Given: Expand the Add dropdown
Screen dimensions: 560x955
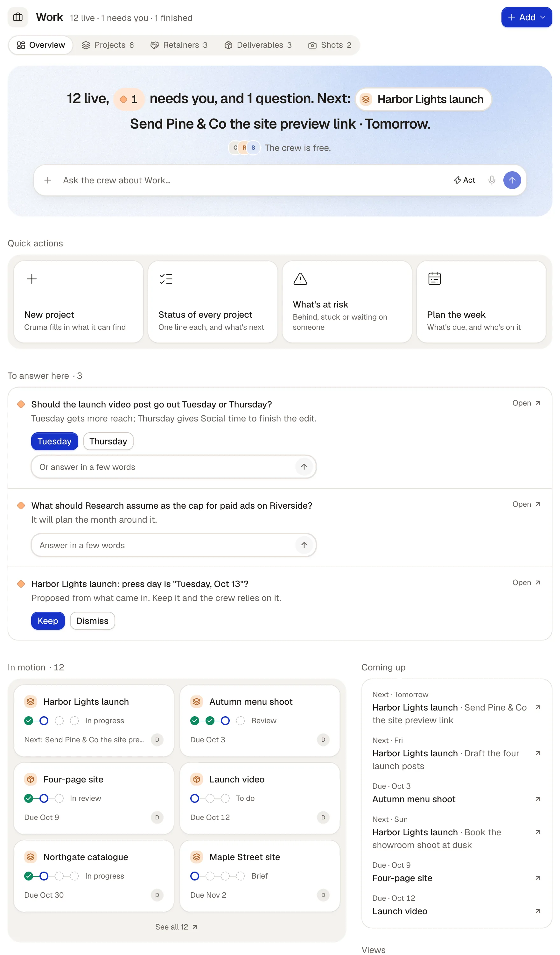Looking at the screenshot, I should point(526,17).
